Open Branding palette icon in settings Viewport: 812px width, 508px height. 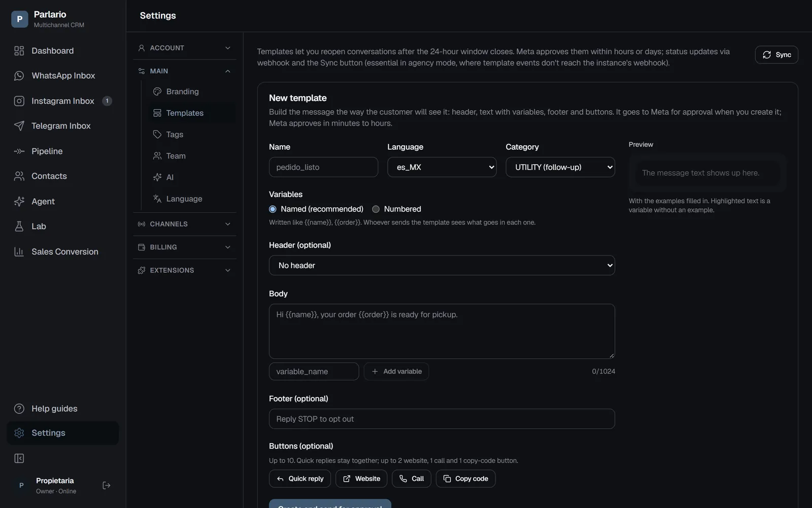pos(157,91)
